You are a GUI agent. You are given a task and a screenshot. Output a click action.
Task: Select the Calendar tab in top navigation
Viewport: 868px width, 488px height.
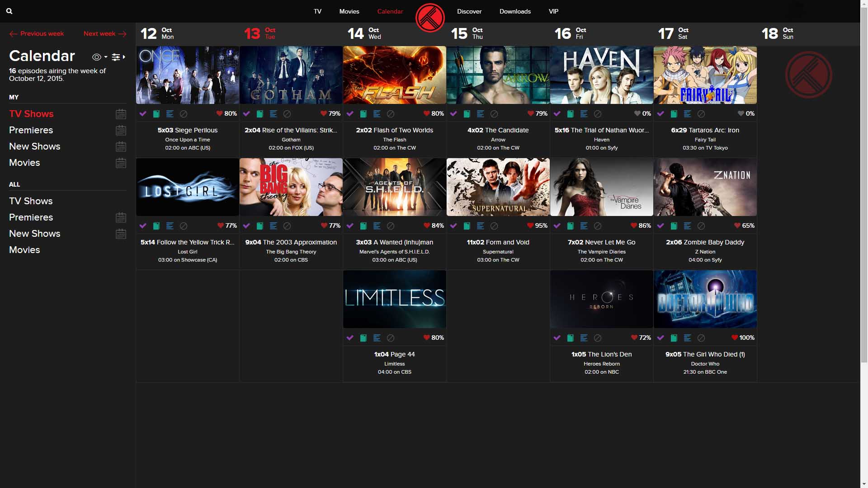click(390, 11)
